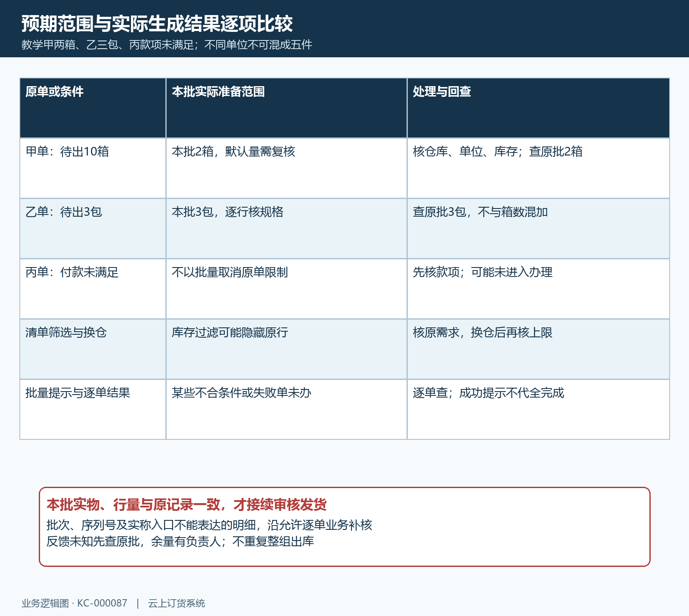Click the note line starting with 反馈未知先查原批
689x616 pixels.
[180, 541]
